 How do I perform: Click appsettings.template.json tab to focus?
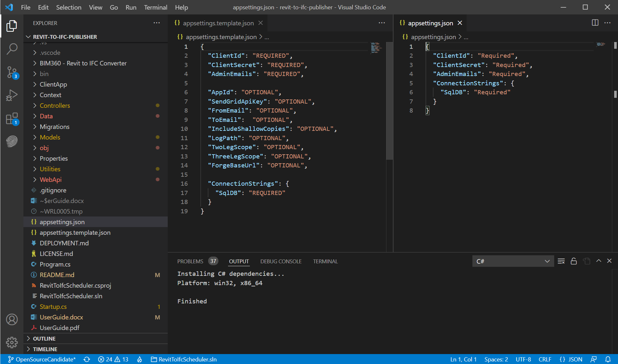click(x=218, y=23)
